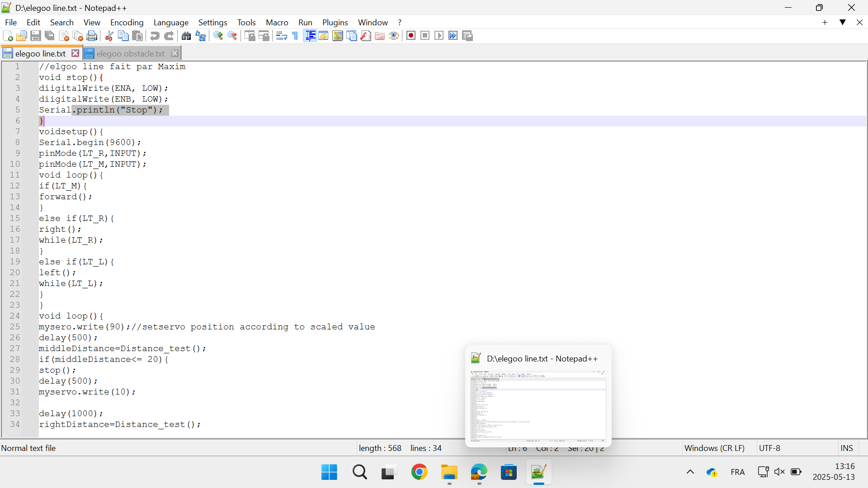The width and height of the screenshot is (868, 488).
Task: Switch to the elegoo obstacle.txt tab
Action: pyautogui.click(x=131, y=53)
